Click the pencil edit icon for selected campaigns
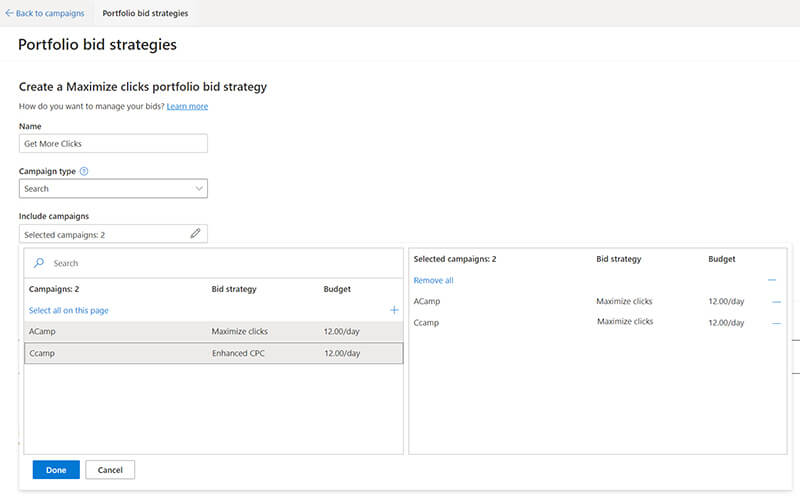The image size is (800, 500). (195, 234)
